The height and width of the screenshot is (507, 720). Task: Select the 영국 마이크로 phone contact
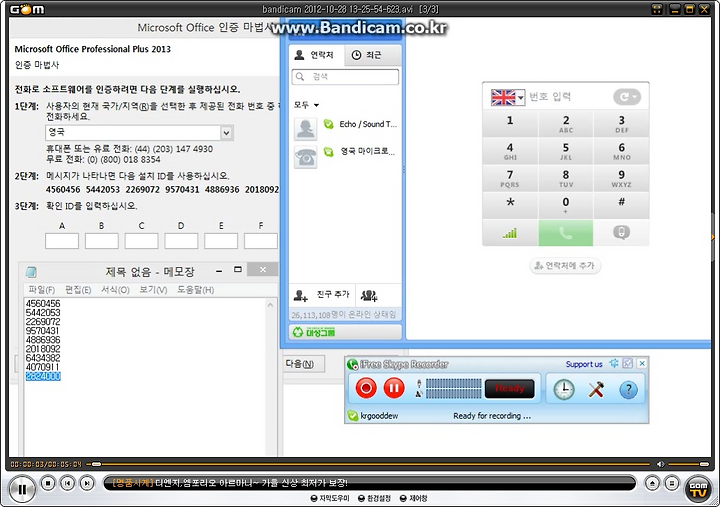(345, 156)
